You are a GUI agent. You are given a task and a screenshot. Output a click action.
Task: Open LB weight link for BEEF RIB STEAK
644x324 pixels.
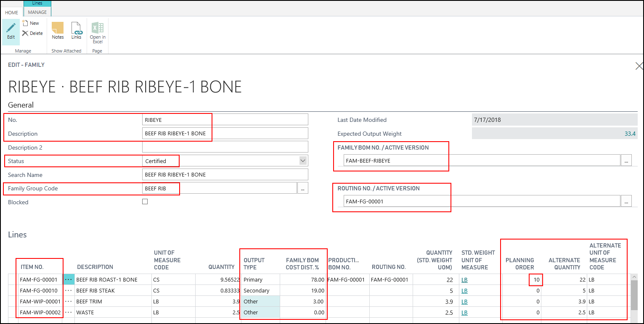coord(464,290)
